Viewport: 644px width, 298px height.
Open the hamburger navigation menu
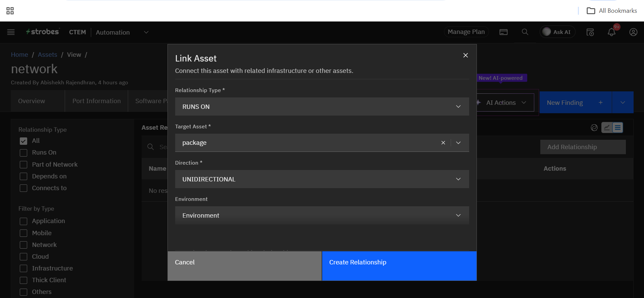click(x=11, y=32)
